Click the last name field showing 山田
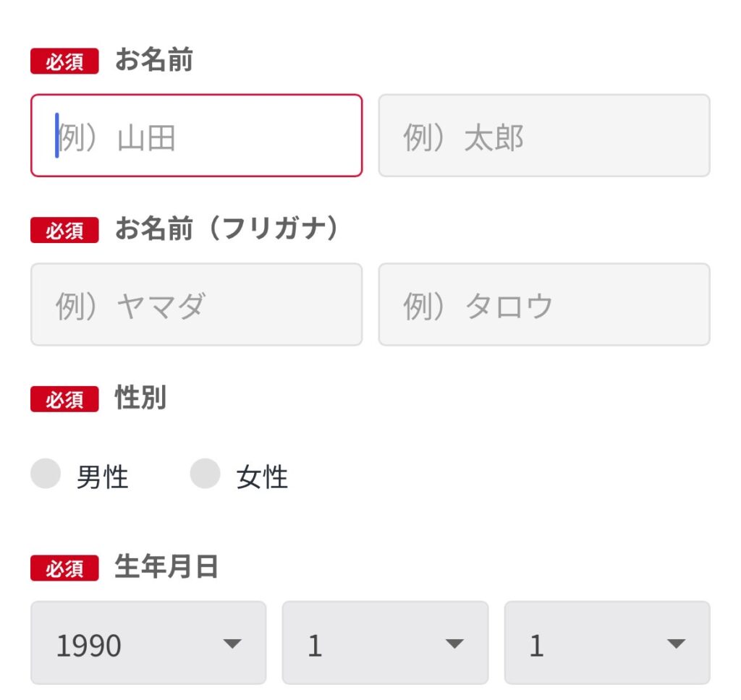This screenshot has width=741, height=700. (196, 135)
